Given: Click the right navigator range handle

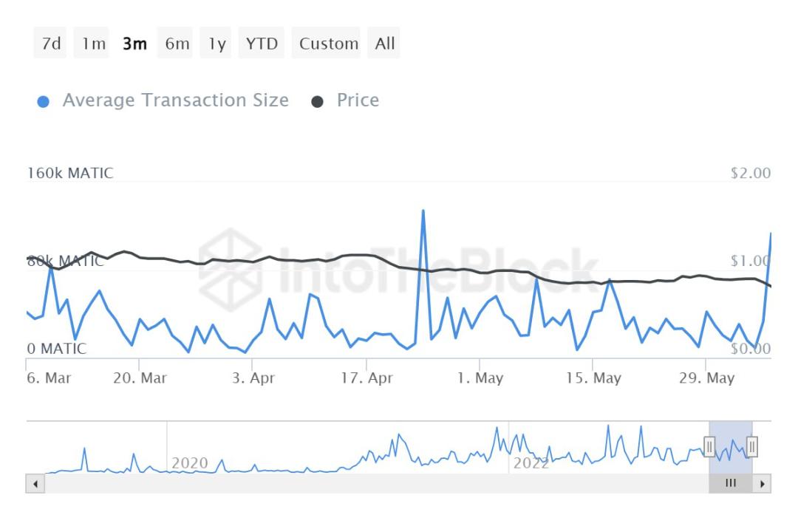Looking at the screenshot, I should point(752,446).
